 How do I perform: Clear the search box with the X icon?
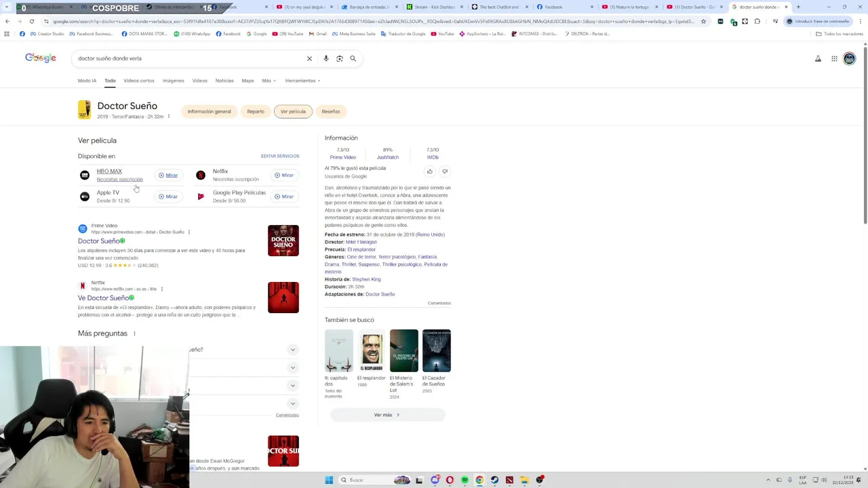pos(309,58)
